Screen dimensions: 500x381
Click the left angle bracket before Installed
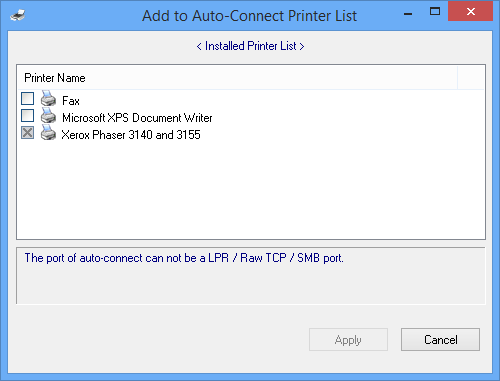coord(199,46)
